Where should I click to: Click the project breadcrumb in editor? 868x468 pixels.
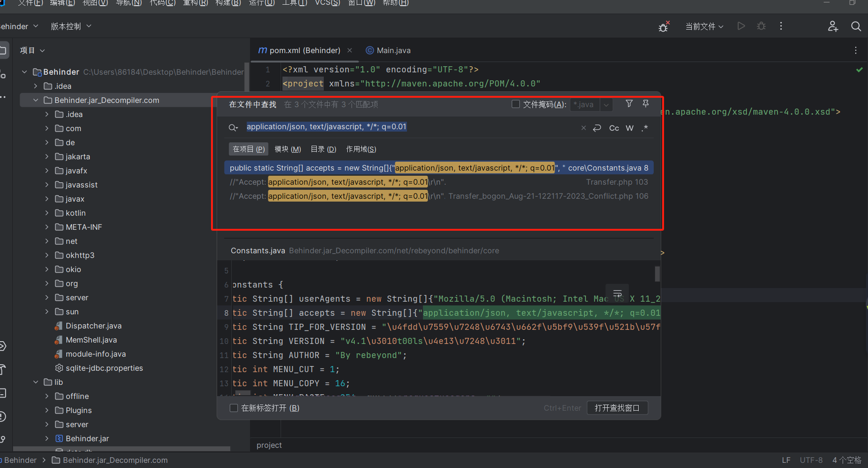click(x=269, y=445)
